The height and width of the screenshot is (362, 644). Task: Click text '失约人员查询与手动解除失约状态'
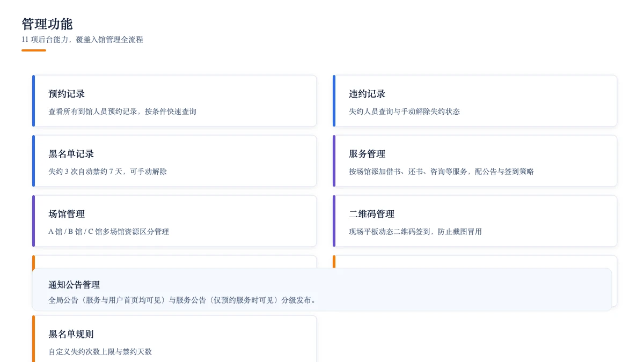[x=404, y=112]
